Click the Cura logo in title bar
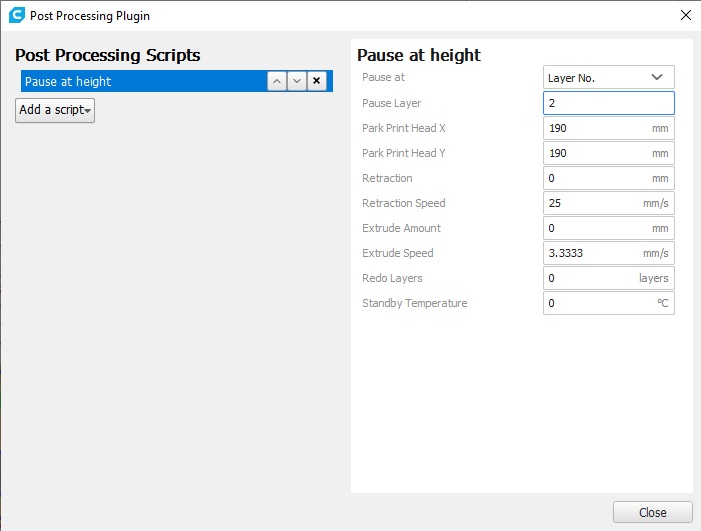The width and height of the screenshot is (701, 531). tap(17, 15)
